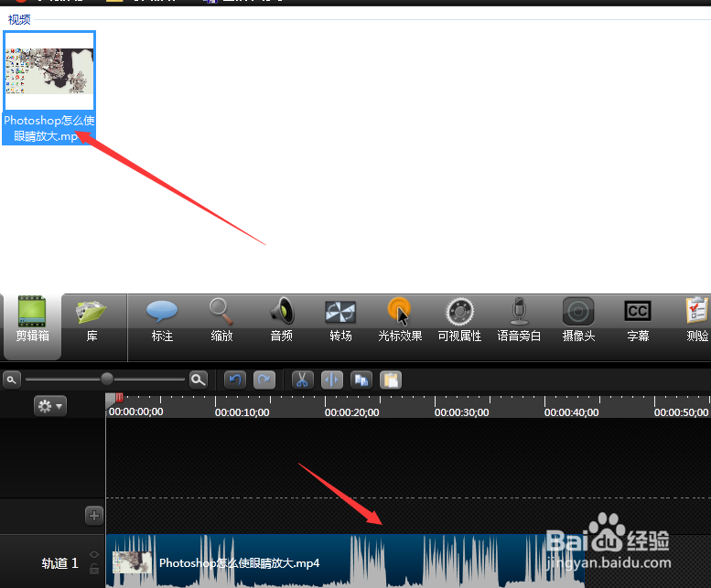Screen dimensions: 711x588
Task: Open the 缩放 zoom tool
Action: click(221, 319)
